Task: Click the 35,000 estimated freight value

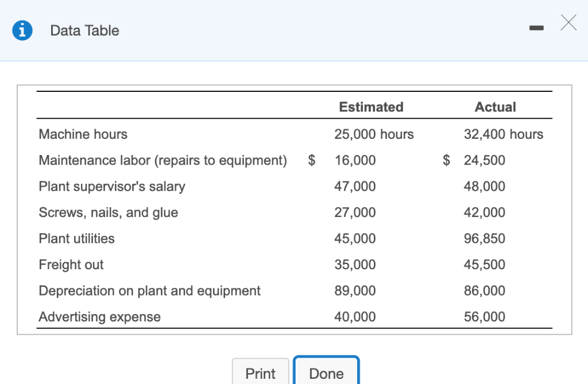Action: 355,265
